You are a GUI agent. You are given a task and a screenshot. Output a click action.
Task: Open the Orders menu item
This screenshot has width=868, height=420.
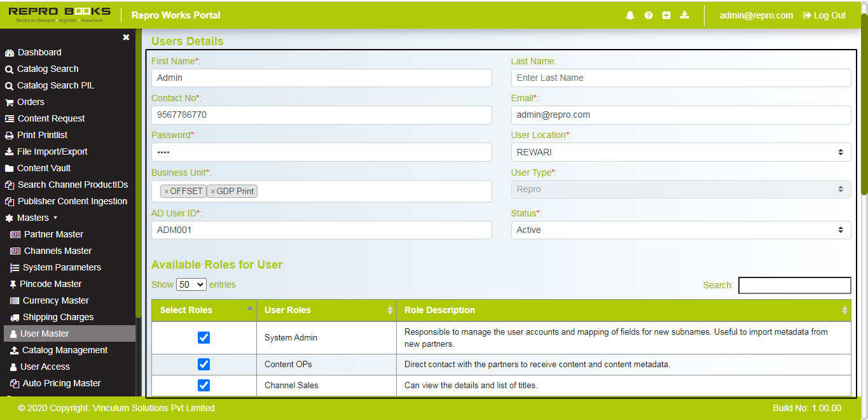pos(30,102)
